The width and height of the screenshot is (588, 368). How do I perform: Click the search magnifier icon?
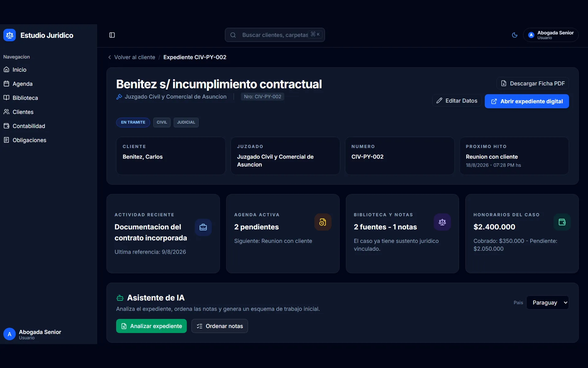[233, 35]
